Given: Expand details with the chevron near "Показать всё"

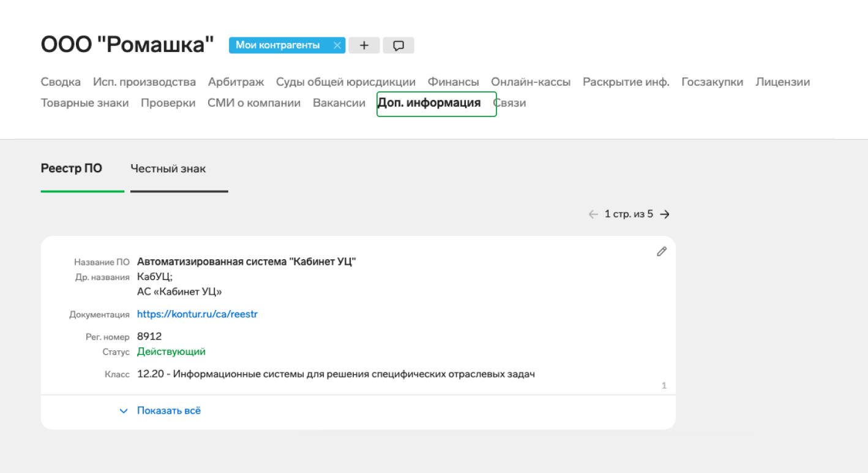Looking at the screenshot, I should pyautogui.click(x=124, y=411).
